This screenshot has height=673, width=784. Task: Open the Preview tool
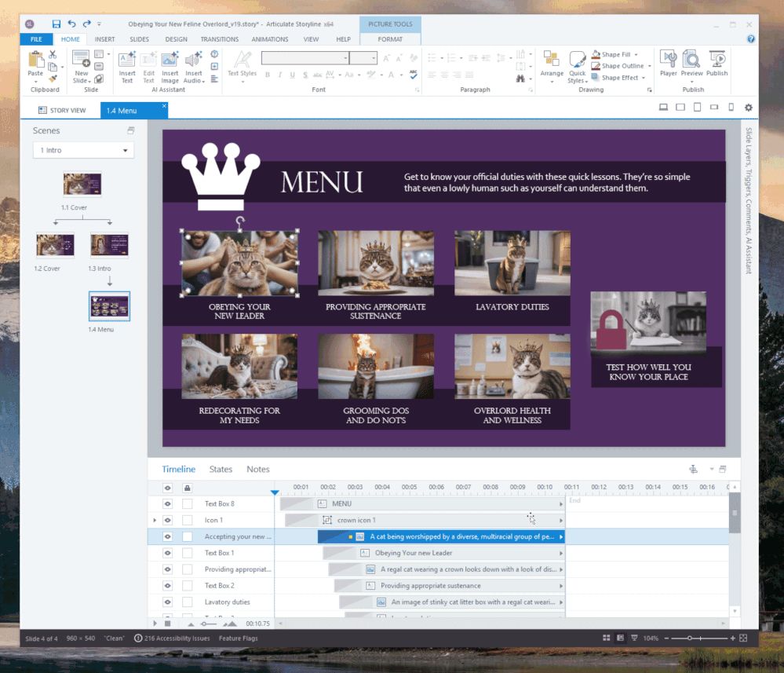coord(691,63)
